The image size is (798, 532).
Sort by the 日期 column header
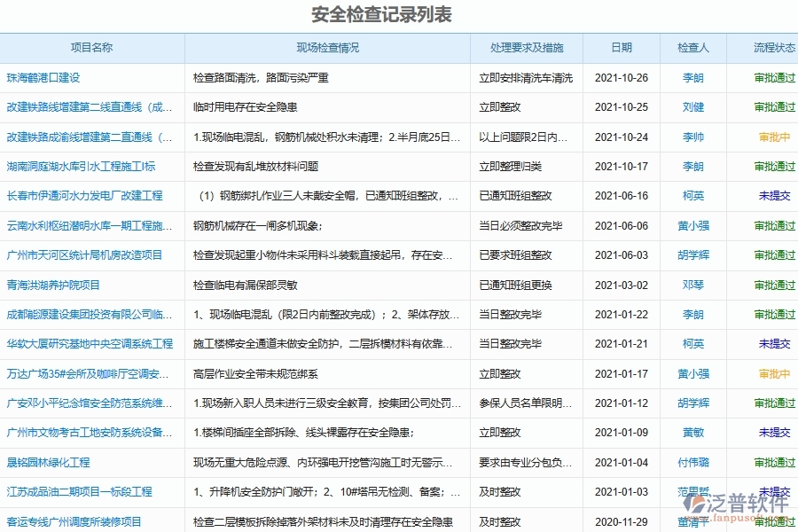click(621, 48)
